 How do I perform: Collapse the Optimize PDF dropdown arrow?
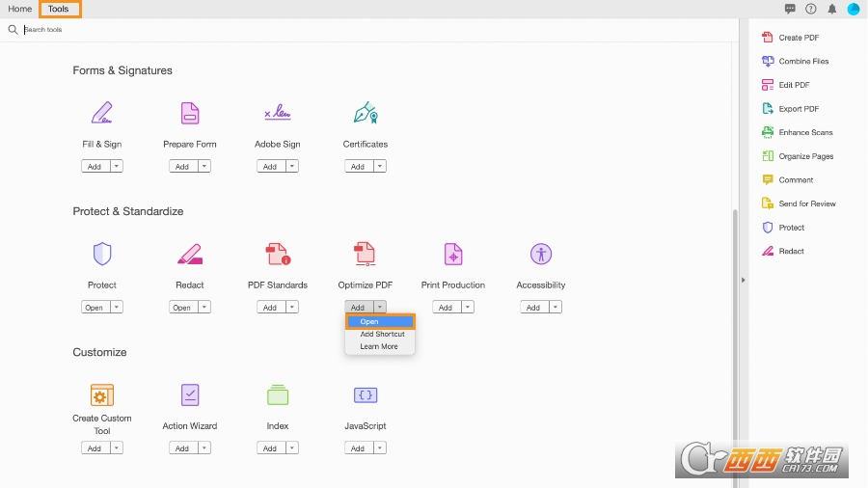point(380,307)
